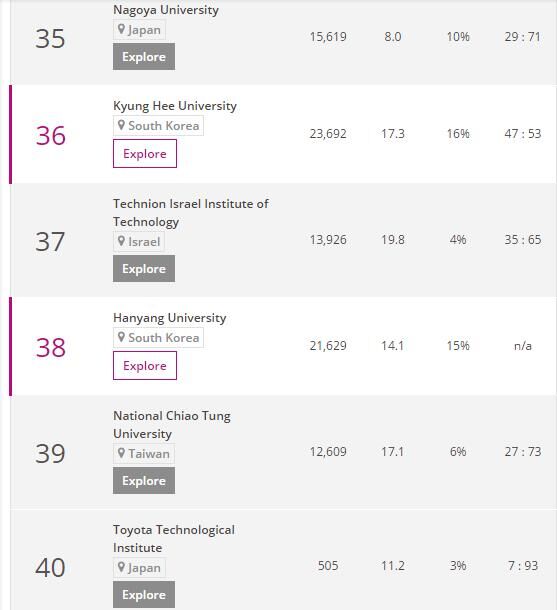Click pin icon next to South Korea for Kyung Hee
557x610 pixels.
(121, 125)
